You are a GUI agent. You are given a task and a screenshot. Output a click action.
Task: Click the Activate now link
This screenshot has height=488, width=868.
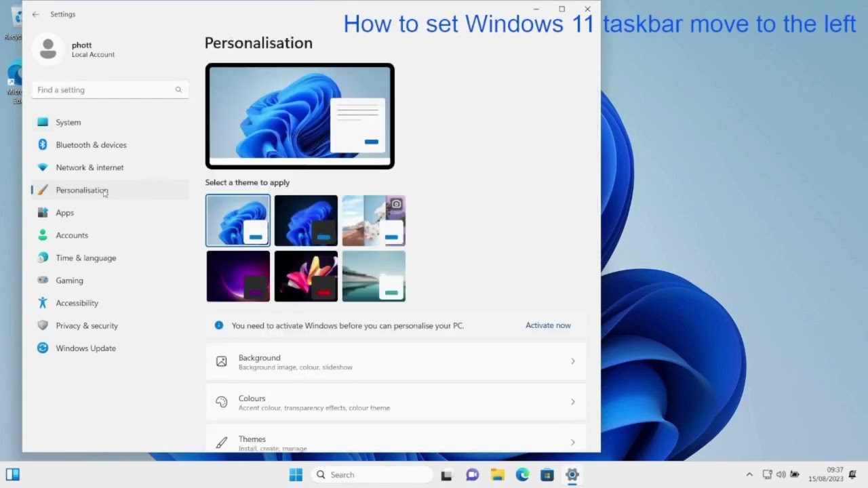[x=548, y=325]
